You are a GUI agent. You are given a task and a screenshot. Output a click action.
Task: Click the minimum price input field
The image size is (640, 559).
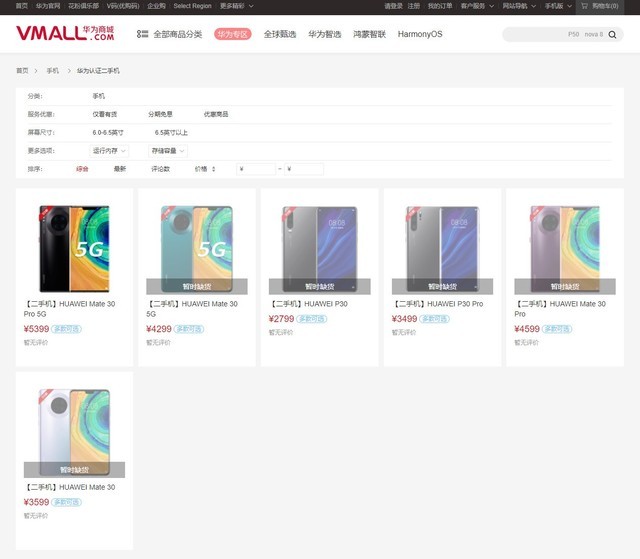[x=256, y=169]
